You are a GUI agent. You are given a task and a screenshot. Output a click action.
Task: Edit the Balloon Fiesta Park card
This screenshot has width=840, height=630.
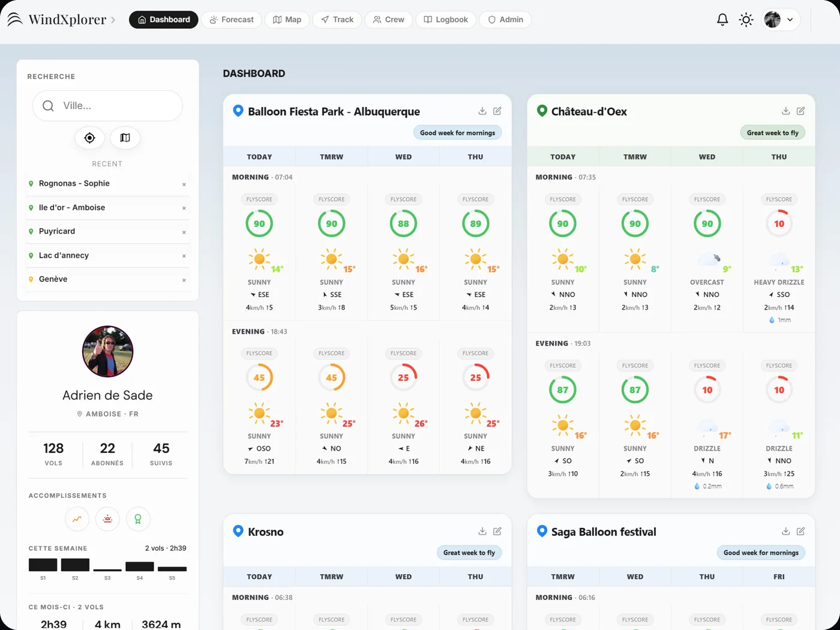pyautogui.click(x=497, y=111)
